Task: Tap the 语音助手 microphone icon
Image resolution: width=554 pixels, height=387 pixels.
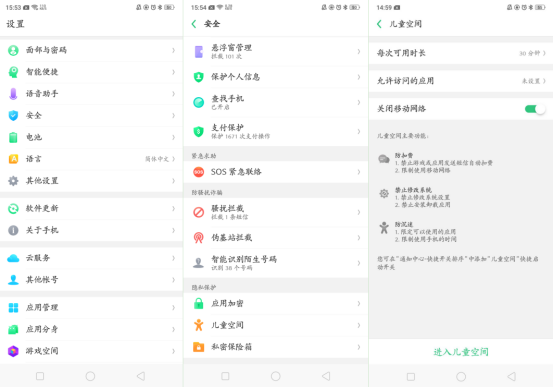Action: 13,94
